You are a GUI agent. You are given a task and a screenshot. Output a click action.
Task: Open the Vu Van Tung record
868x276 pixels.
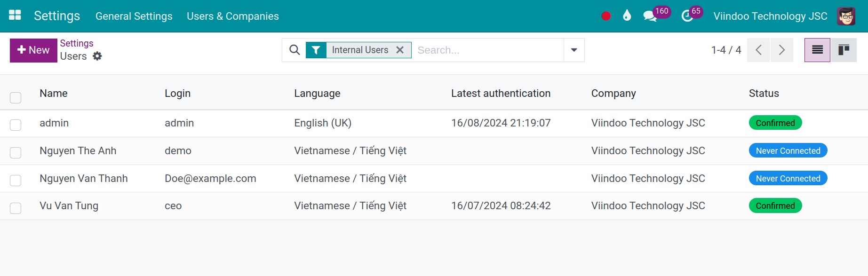69,205
